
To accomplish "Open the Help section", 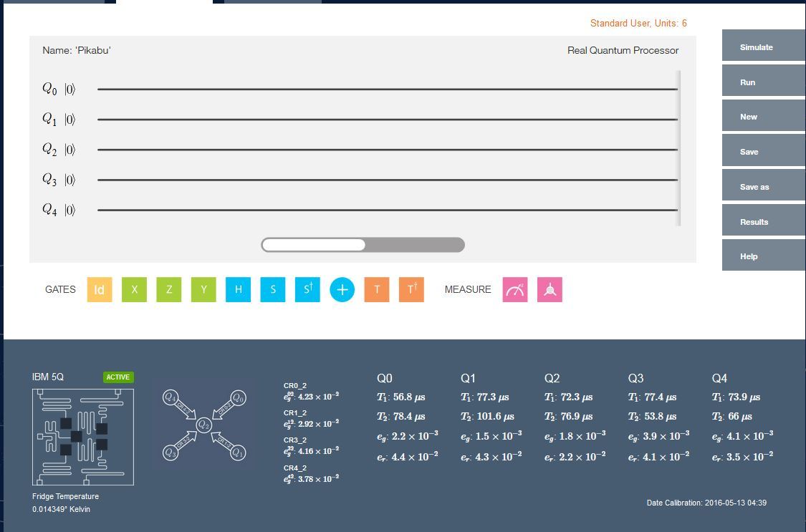I will (x=763, y=256).
